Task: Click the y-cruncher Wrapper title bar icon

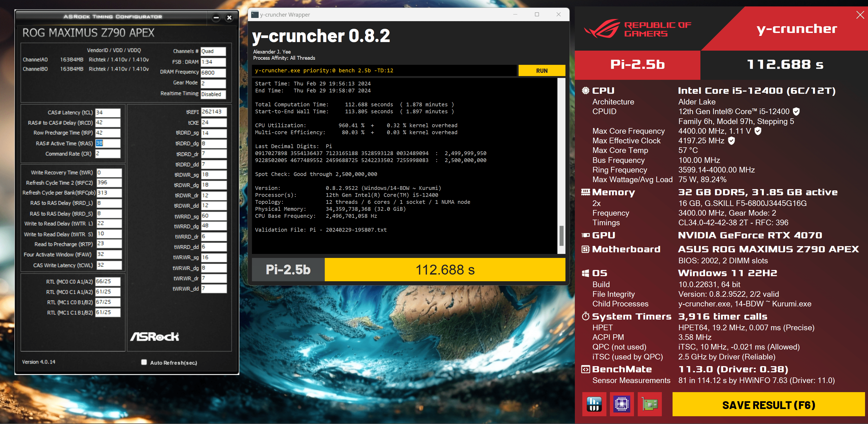Action: point(255,14)
